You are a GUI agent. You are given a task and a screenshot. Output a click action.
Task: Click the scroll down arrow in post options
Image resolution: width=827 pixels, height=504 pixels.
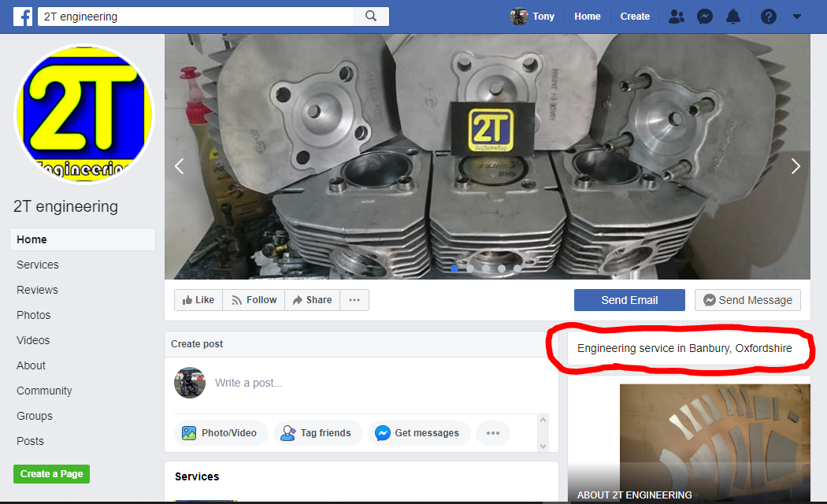[543, 446]
